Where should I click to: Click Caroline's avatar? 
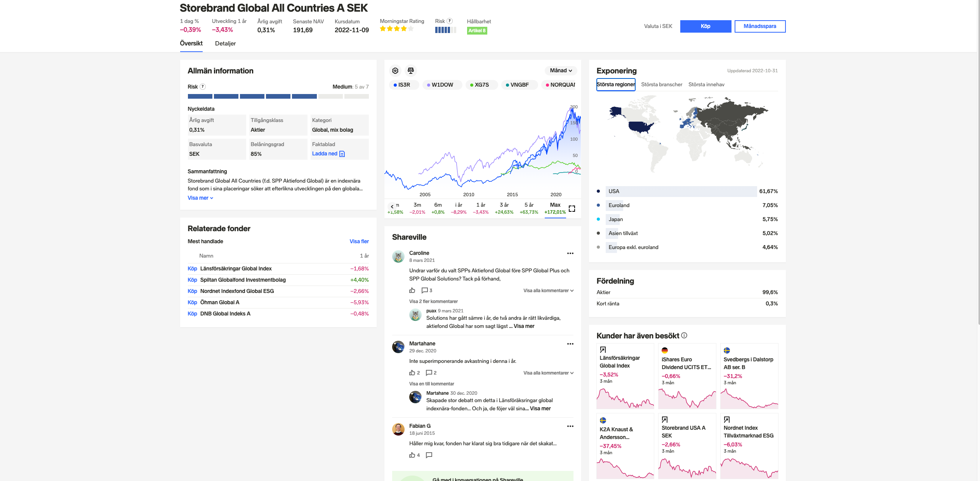click(398, 256)
